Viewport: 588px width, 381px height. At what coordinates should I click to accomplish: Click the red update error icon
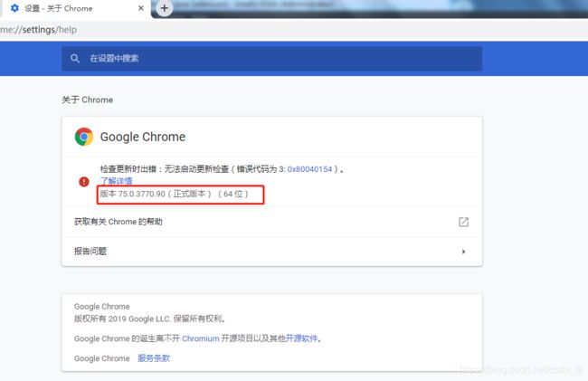click(84, 182)
